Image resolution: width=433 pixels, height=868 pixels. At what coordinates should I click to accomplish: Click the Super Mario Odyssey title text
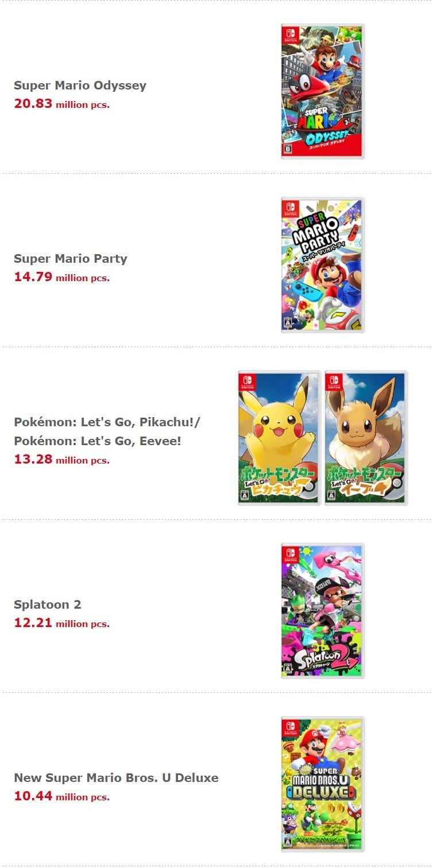pos(80,85)
